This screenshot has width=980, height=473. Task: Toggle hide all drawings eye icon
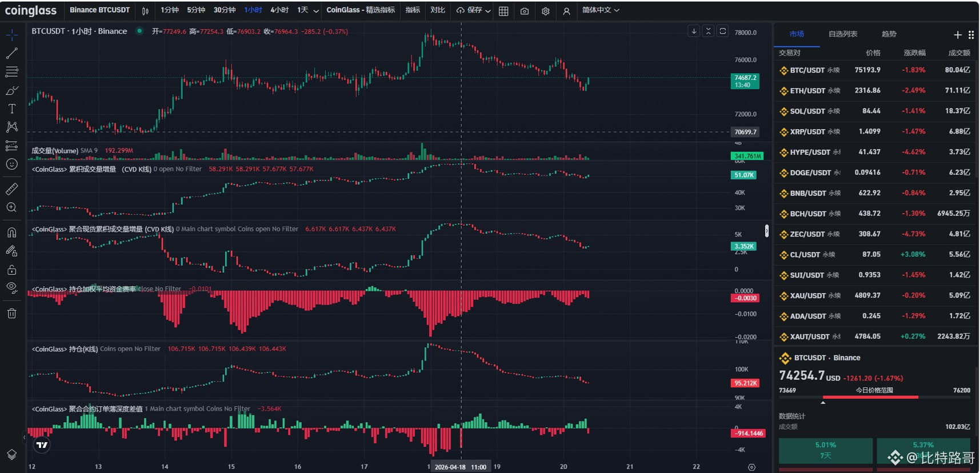coord(11,288)
